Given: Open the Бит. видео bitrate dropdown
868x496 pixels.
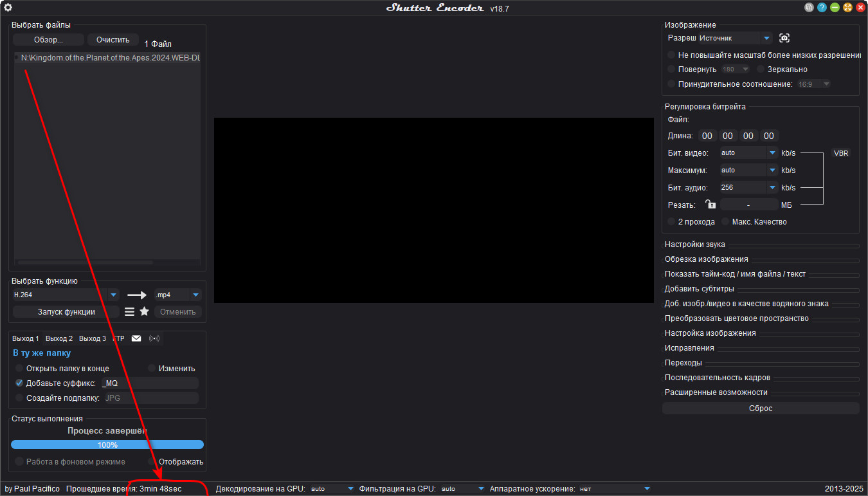Looking at the screenshot, I should point(749,153).
